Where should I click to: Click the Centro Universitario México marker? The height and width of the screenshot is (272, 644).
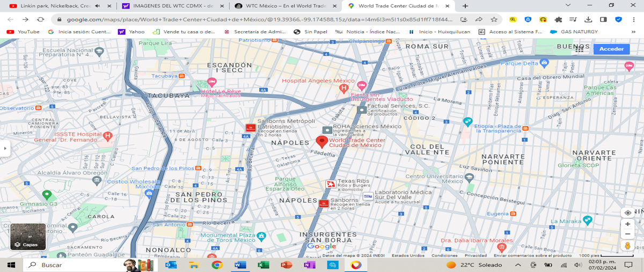pyautogui.click(x=470, y=177)
